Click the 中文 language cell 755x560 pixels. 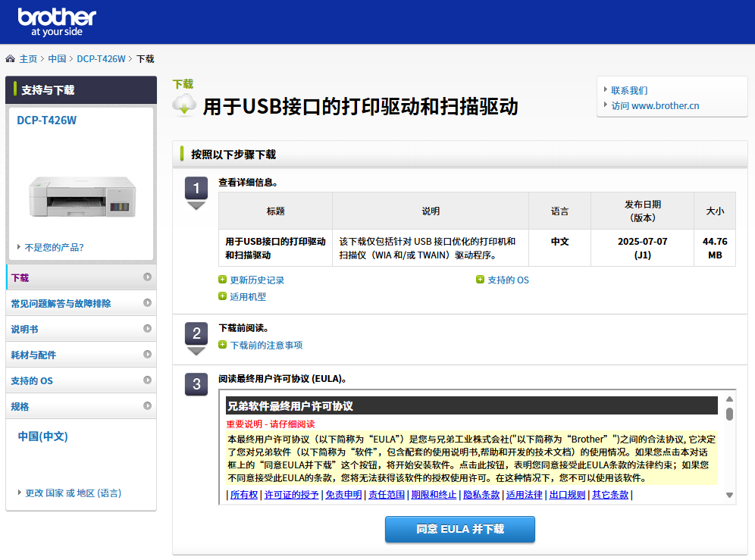click(559, 248)
